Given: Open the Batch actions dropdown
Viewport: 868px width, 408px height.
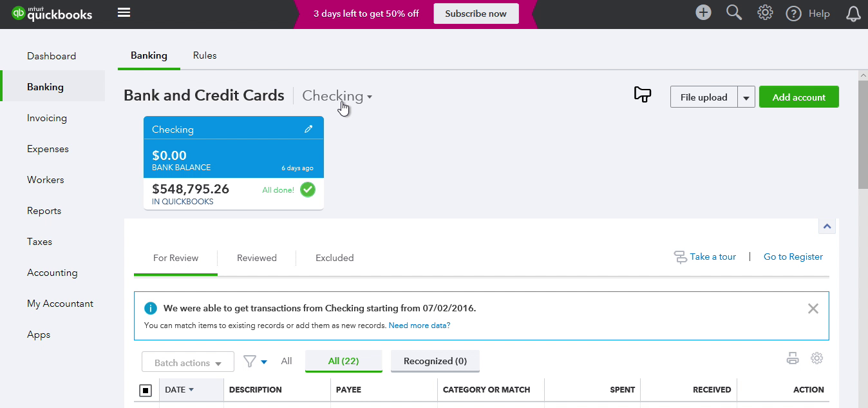Looking at the screenshot, I should tap(187, 362).
